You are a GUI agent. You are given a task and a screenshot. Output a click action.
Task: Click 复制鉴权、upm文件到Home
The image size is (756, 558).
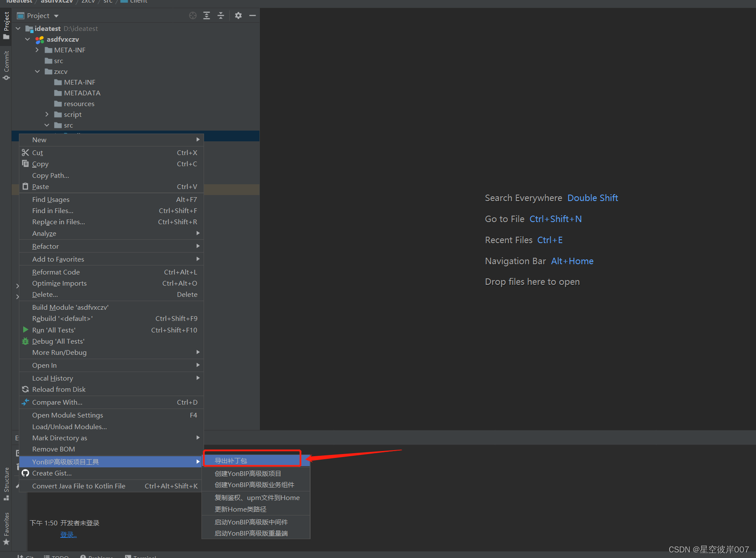tap(256, 497)
